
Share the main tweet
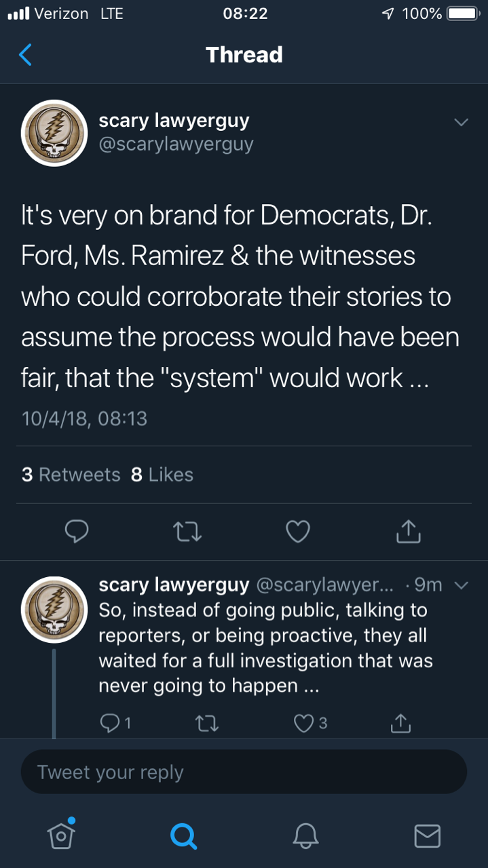click(x=408, y=532)
